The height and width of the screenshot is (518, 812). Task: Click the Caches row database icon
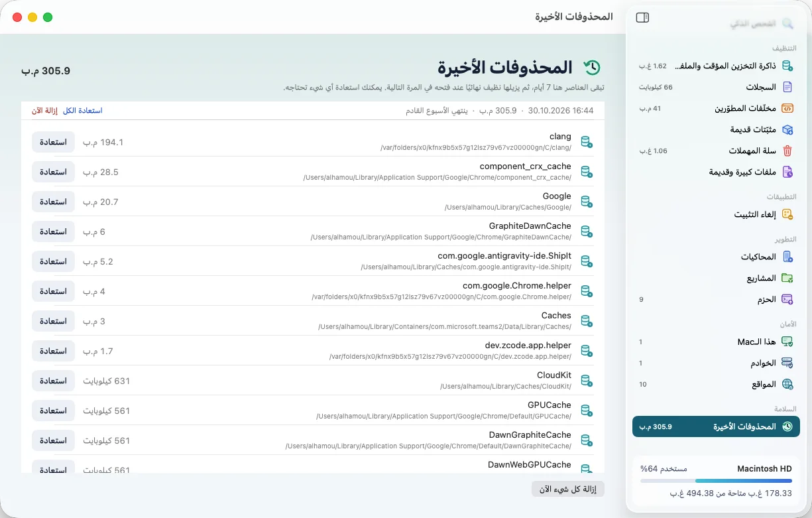[x=586, y=321]
